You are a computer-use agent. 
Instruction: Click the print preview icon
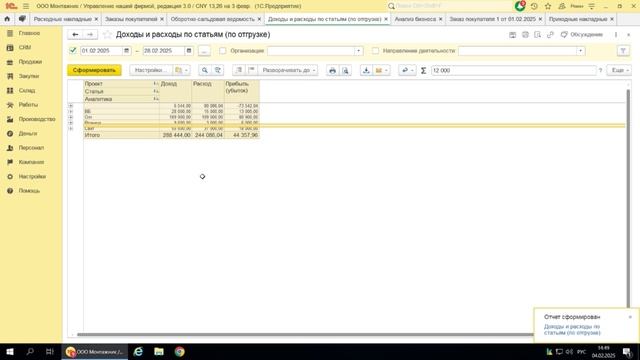[x=345, y=70]
